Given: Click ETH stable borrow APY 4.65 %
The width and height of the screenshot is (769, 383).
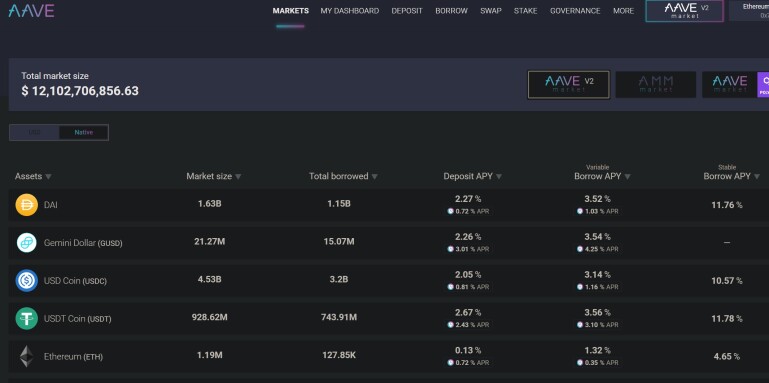Looking at the screenshot, I should [727, 357].
